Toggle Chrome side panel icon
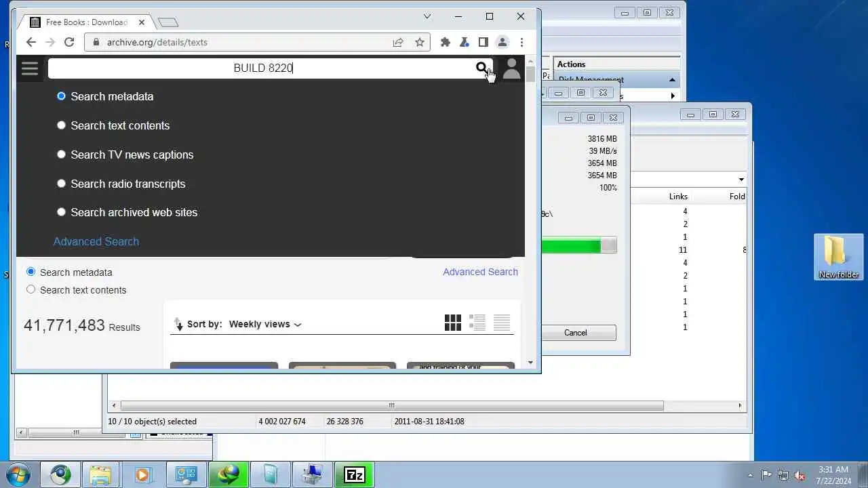 [x=484, y=42]
